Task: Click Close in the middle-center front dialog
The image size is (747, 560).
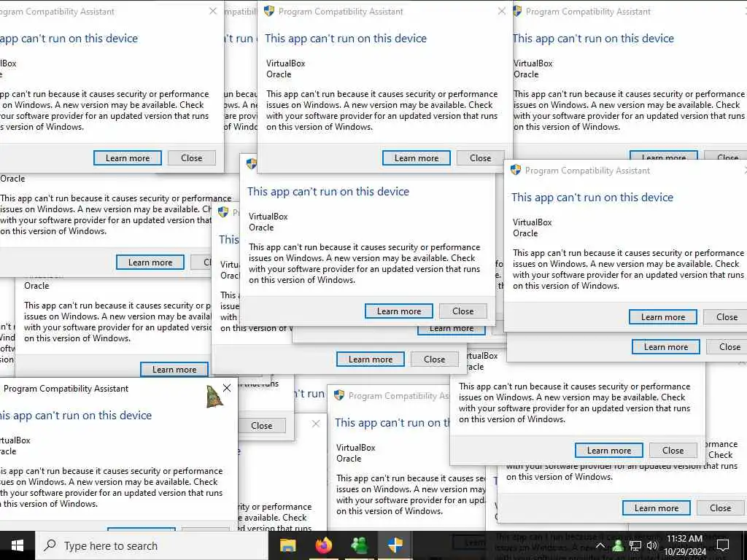Action: point(463,311)
